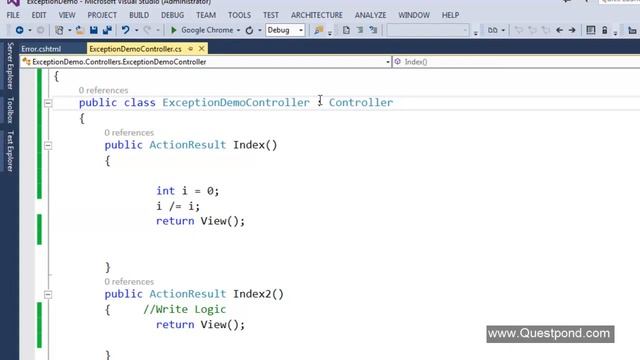Click the blank page icon in the toolbar
Viewport: 640px width, 360px height.
[x=346, y=30]
